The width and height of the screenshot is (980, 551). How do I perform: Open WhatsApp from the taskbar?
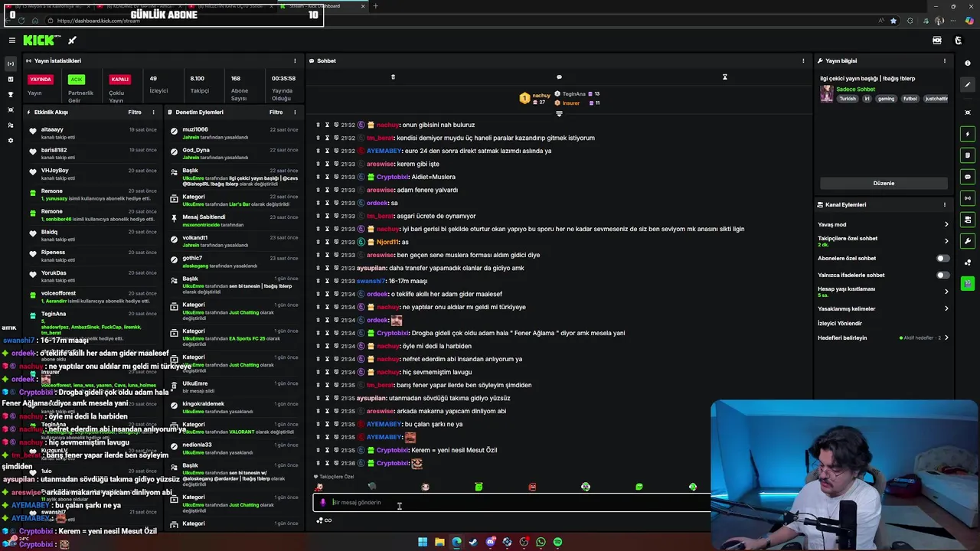tap(541, 542)
